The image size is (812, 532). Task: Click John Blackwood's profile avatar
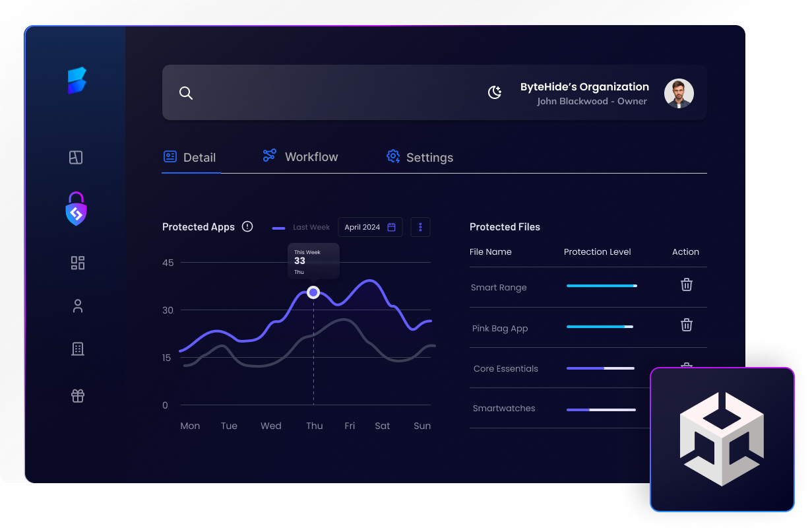679,93
